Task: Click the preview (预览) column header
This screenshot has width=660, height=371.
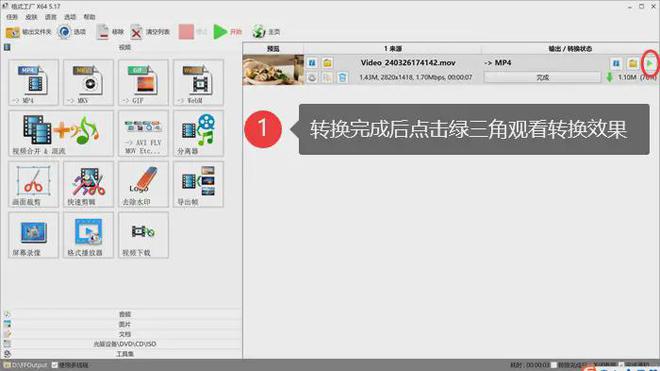Action: (273, 49)
